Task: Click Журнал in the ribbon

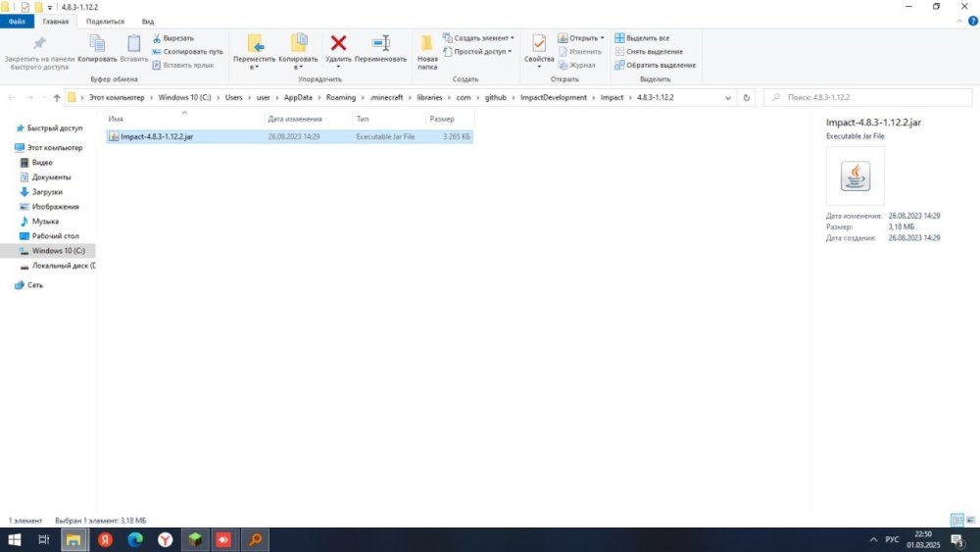Action: click(576, 65)
